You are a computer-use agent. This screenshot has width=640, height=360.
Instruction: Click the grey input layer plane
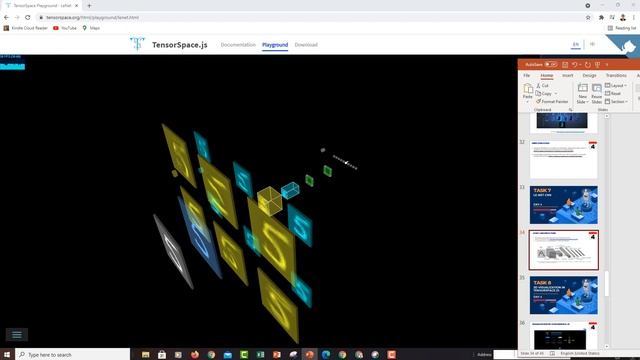click(x=173, y=251)
